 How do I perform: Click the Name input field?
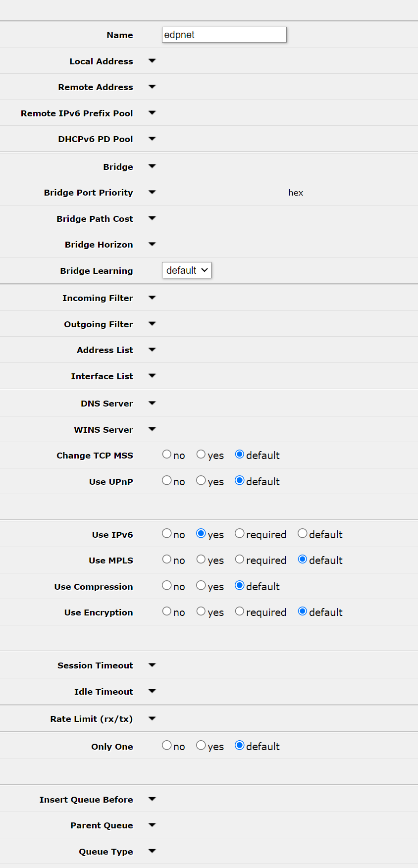point(224,35)
